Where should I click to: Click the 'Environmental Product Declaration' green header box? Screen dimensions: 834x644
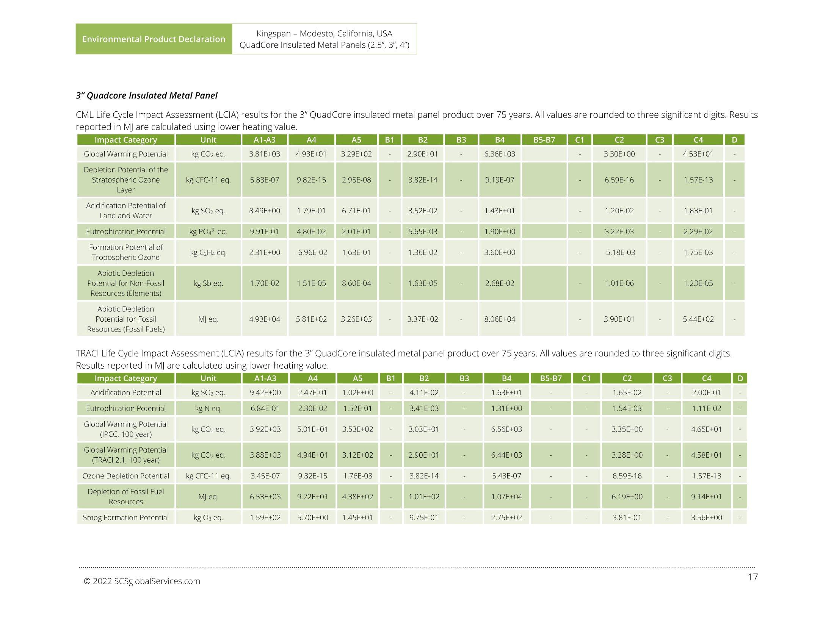coord(154,39)
